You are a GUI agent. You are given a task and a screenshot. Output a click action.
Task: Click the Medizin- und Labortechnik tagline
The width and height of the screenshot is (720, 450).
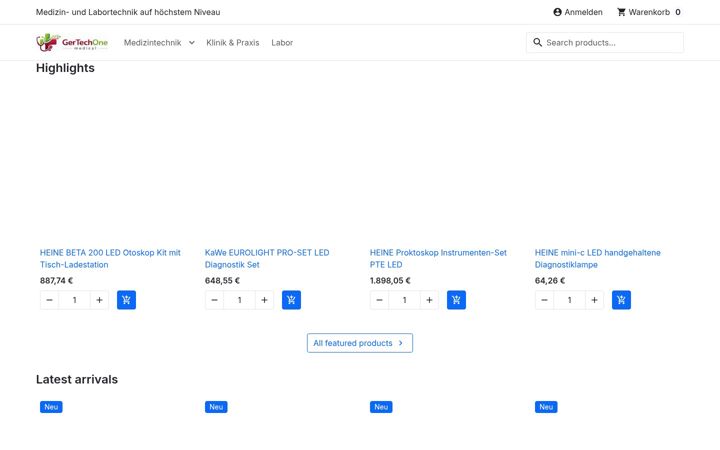(x=128, y=12)
